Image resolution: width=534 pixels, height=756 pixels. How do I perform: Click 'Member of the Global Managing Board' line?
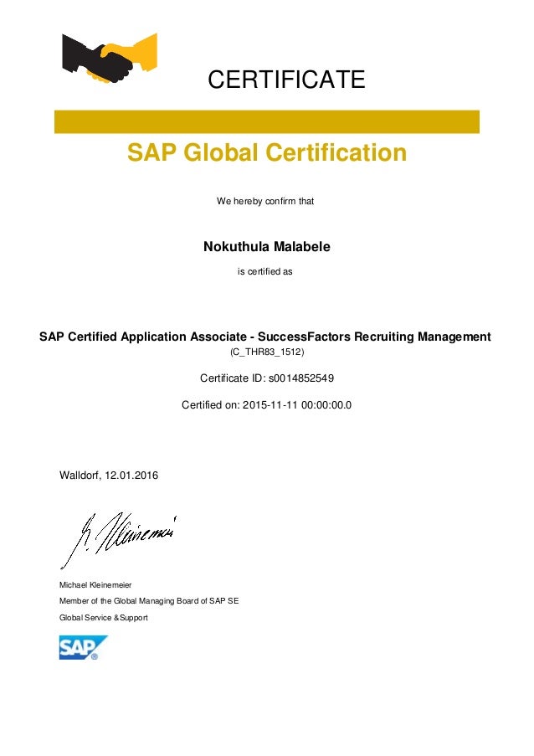(149, 601)
